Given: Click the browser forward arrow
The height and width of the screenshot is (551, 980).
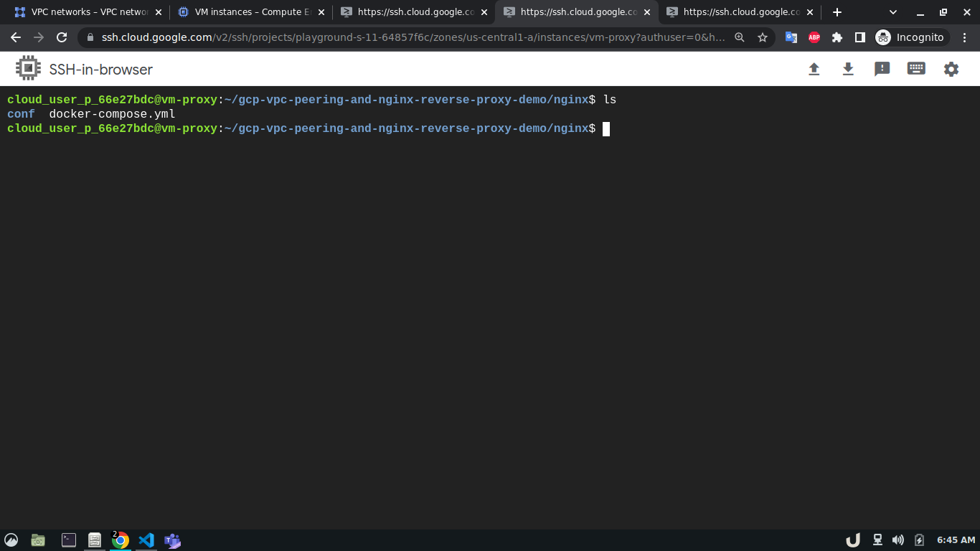Looking at the screenshot, I should pos(39,37).
